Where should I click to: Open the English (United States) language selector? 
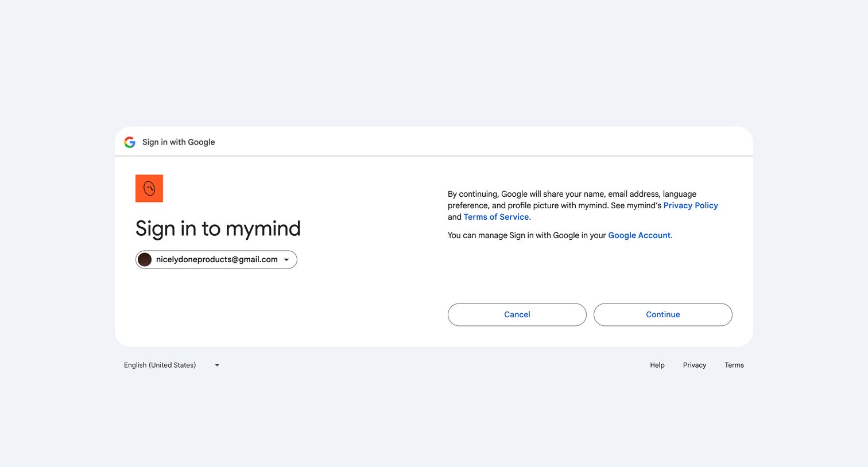click(172, 365)
